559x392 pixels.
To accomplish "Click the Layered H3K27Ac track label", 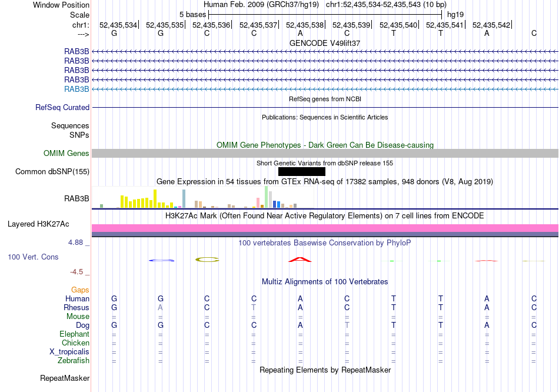I will pos(38,224).
